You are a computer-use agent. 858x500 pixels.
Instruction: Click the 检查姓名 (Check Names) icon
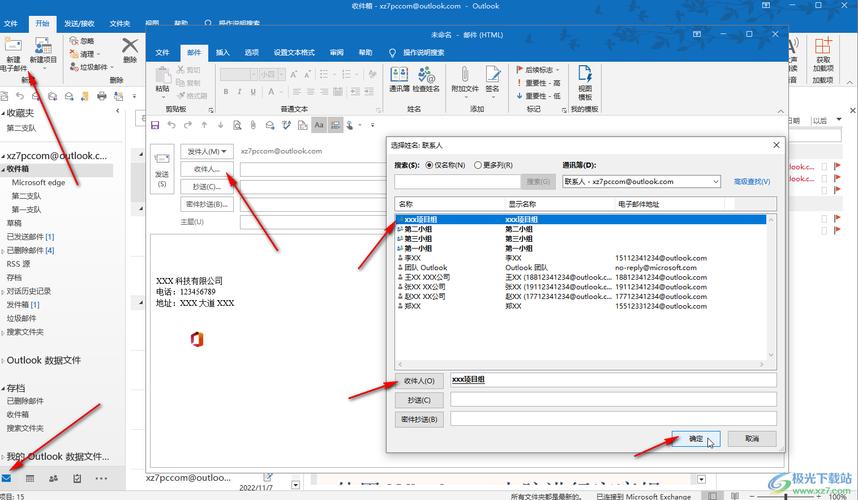[x=427, y=78]
